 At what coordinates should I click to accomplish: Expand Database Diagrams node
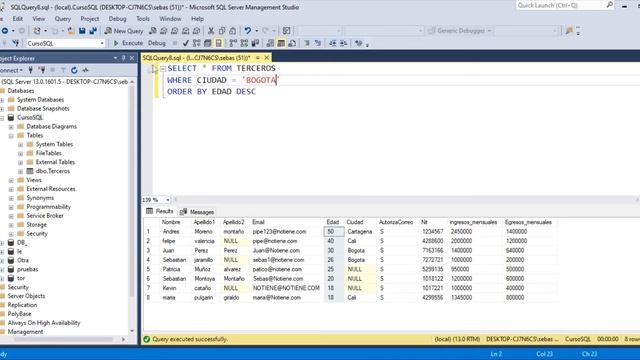tap(11, 127)
